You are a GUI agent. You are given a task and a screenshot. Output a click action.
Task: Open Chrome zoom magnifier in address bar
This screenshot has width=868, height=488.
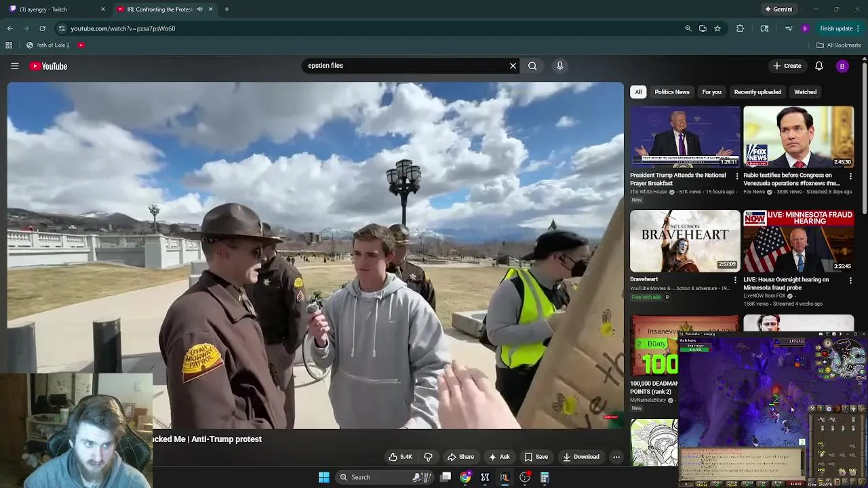coord(688,28)
